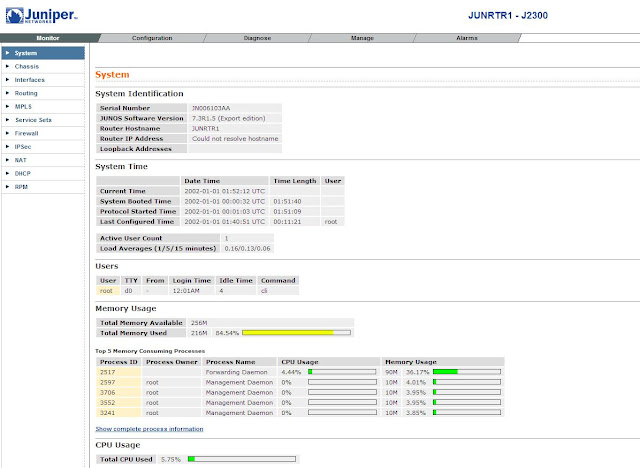Go to the Manage tab
This screenshot has width=640, height=468.
pos(362,38)
